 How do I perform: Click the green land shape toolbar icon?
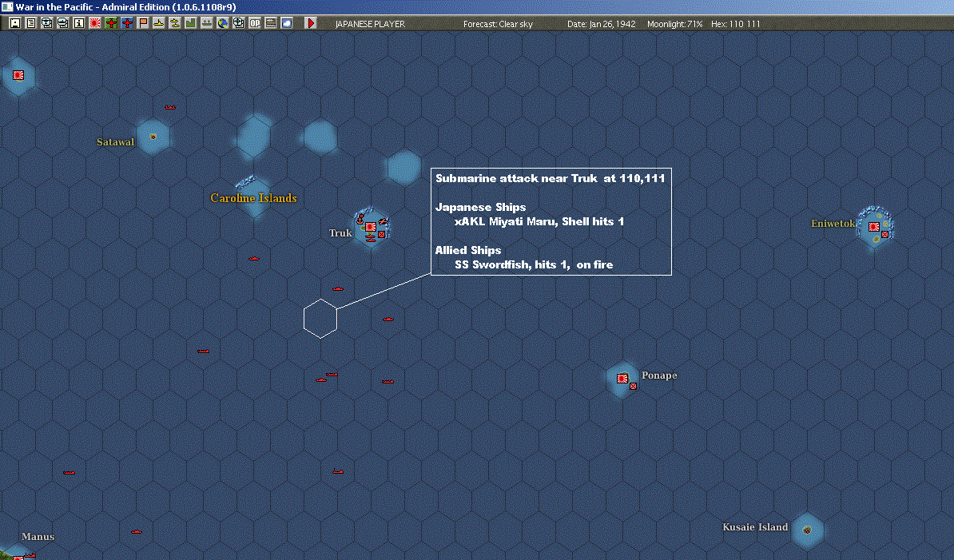[190, 23]
